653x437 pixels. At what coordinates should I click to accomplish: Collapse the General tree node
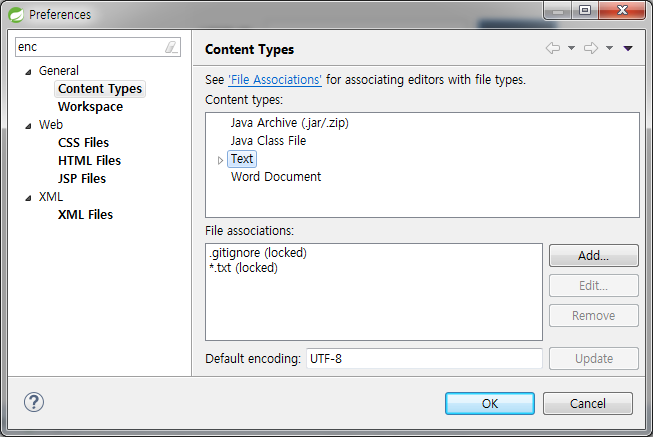28,72
